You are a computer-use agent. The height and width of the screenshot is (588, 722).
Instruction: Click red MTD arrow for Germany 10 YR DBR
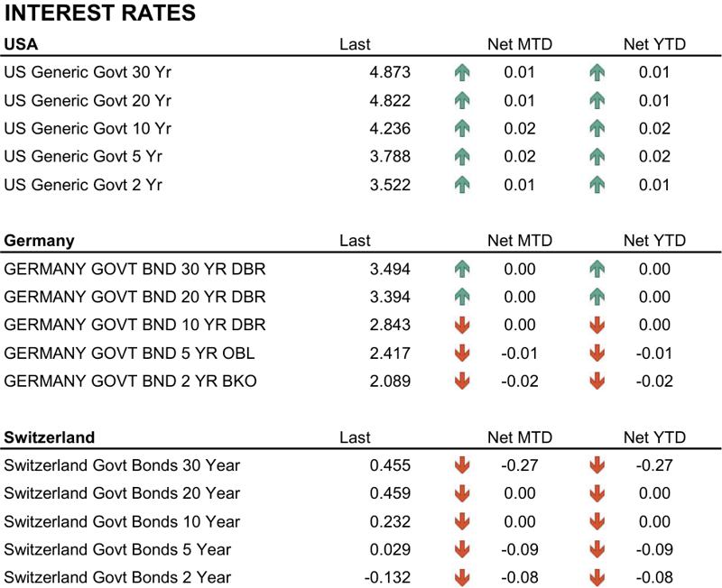(x=462, y=325)
